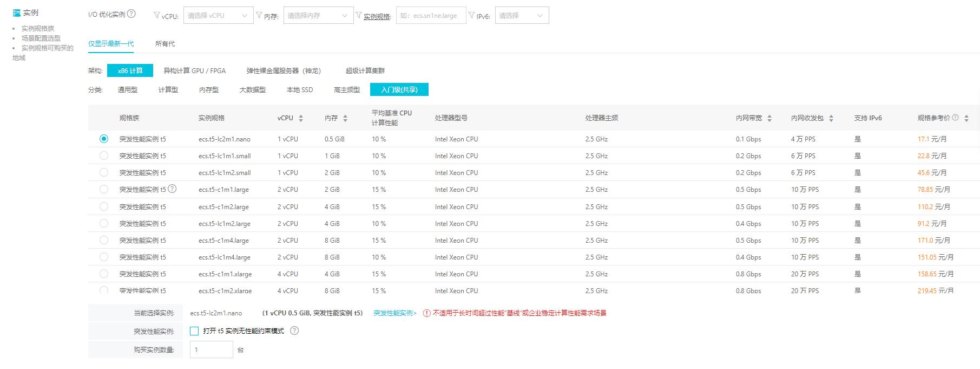Click the 实例 section icon
This screenshot has height=369, width=980.
(17, 12)
